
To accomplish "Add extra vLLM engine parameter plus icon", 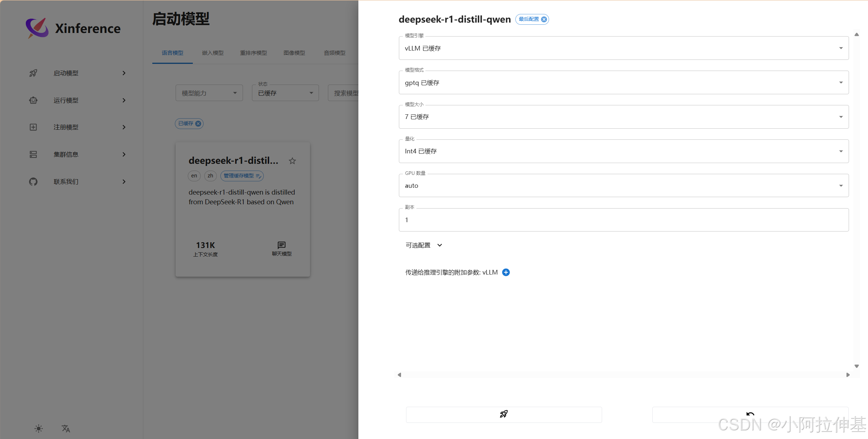I will [x=506, y=272].
